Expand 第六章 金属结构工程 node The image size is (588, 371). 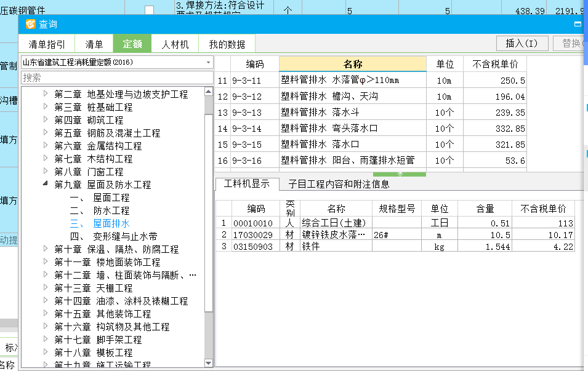coord(46,145)
